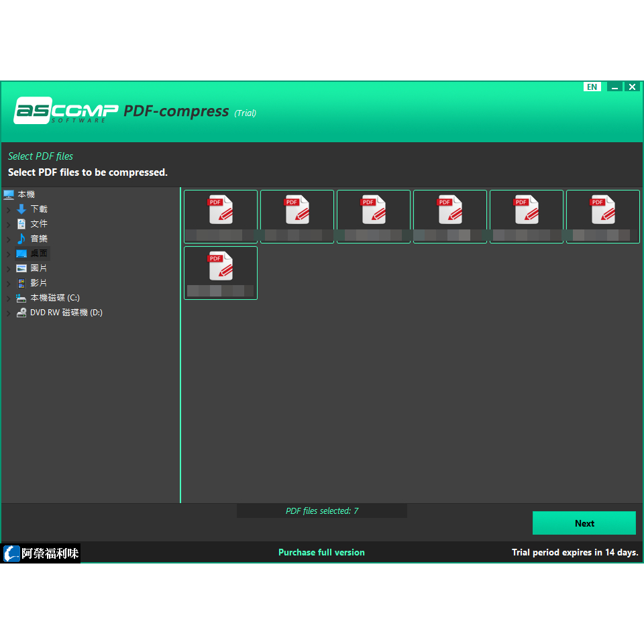This screenshot has height=644, width=644.
Task: Expand the 影片 tree node
Action: [8, 284]
